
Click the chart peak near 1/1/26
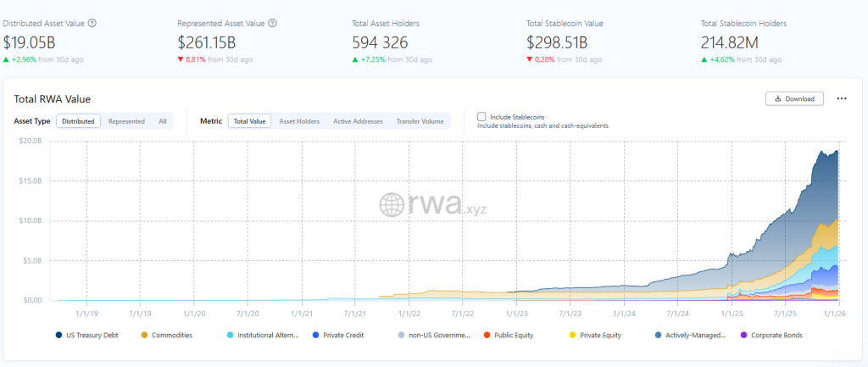coord(837,152)
